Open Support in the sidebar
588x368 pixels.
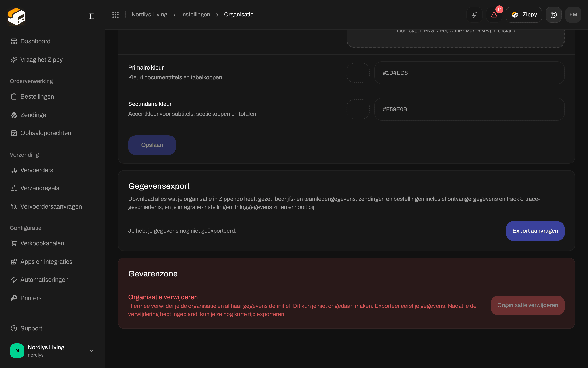[x=52, y=328]
